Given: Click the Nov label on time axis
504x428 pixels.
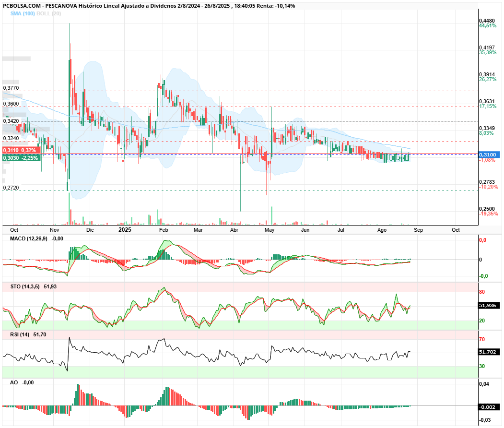Looking at the screenshot, I should click(54, 230).
